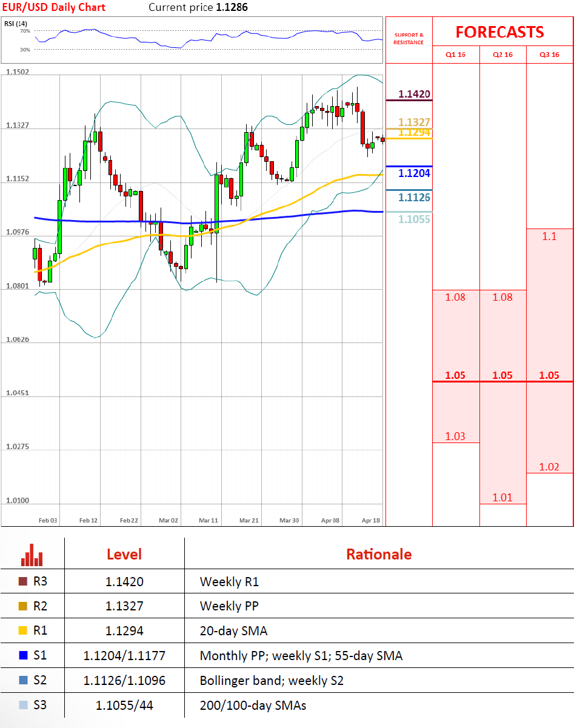Click the 1.01 forecast value in Q2 column
The width and height of the screenshot is (577, 728).
[502, 498]
